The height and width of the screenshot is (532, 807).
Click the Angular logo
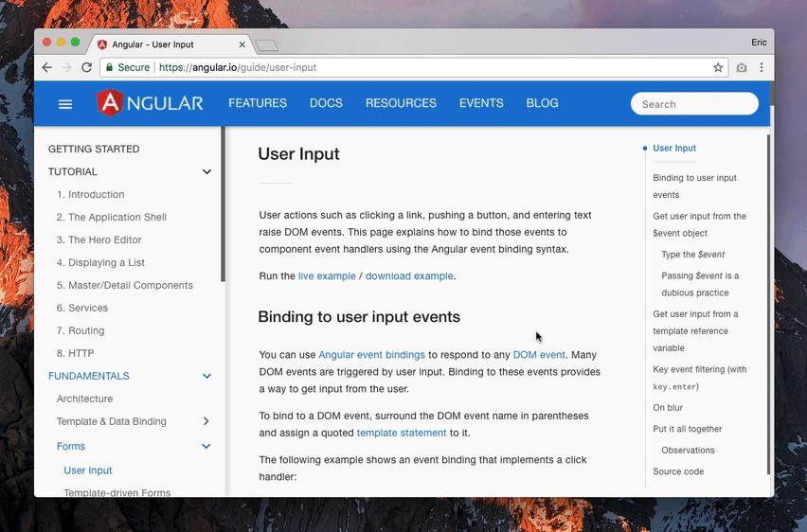click(x=150, y=103)
